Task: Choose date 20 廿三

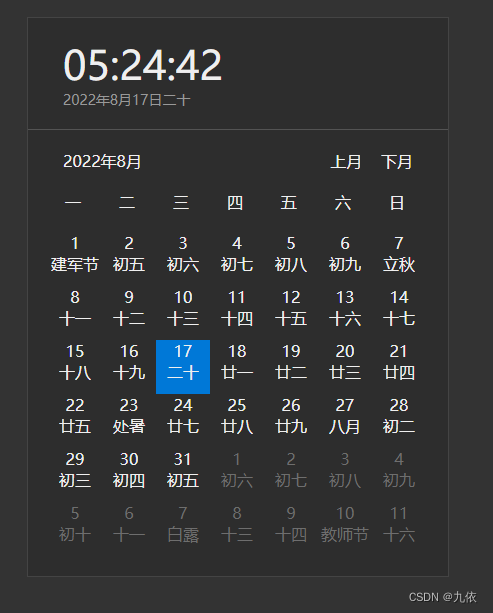Action: tap(344, 362)
